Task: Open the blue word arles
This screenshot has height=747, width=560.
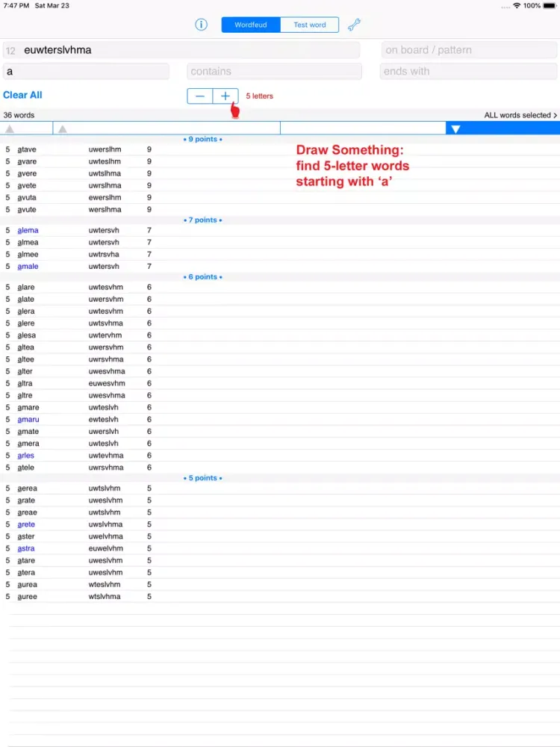Action: pos(25,456)
